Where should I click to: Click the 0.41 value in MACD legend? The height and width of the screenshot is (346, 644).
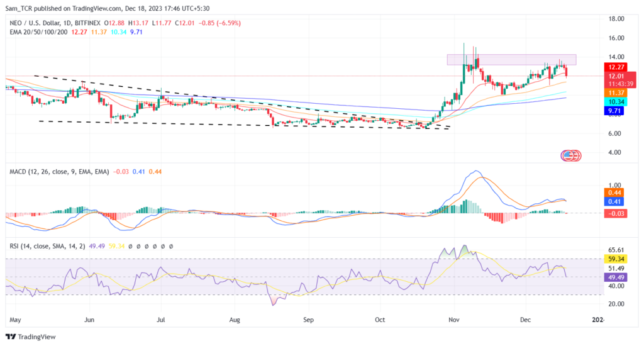click(139, 172)
